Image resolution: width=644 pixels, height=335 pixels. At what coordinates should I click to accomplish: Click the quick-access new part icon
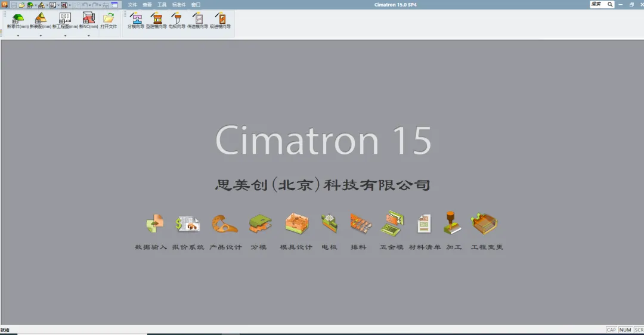pos(30,5)
